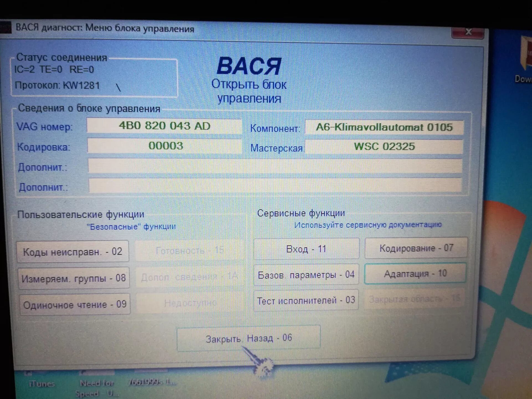Click the ВАСЯ logo heading
The width and height of the screenshot is (532, 399).
pyautogui.click(x=249, y=66)
